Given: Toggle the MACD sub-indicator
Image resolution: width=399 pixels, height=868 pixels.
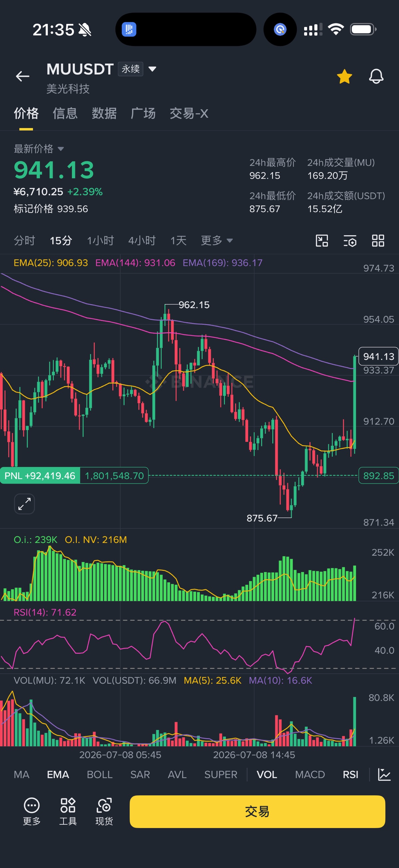Looking at the screenshot, I should (x=310, y=774).
